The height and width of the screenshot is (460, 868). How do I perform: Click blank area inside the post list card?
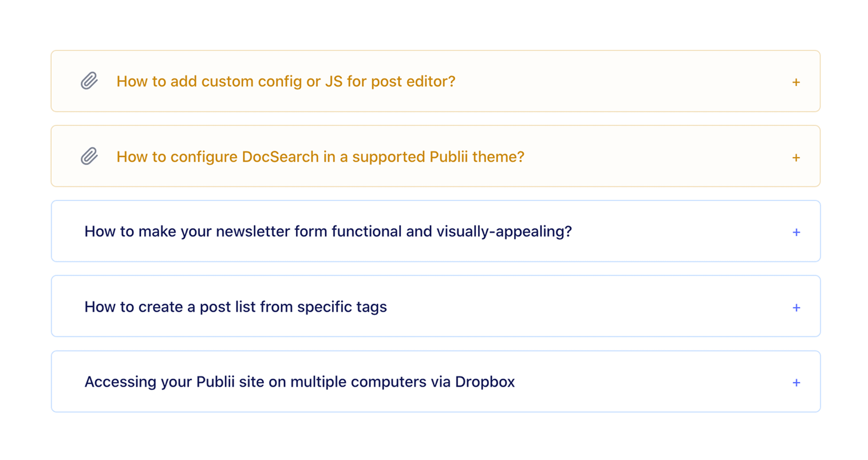573,307
